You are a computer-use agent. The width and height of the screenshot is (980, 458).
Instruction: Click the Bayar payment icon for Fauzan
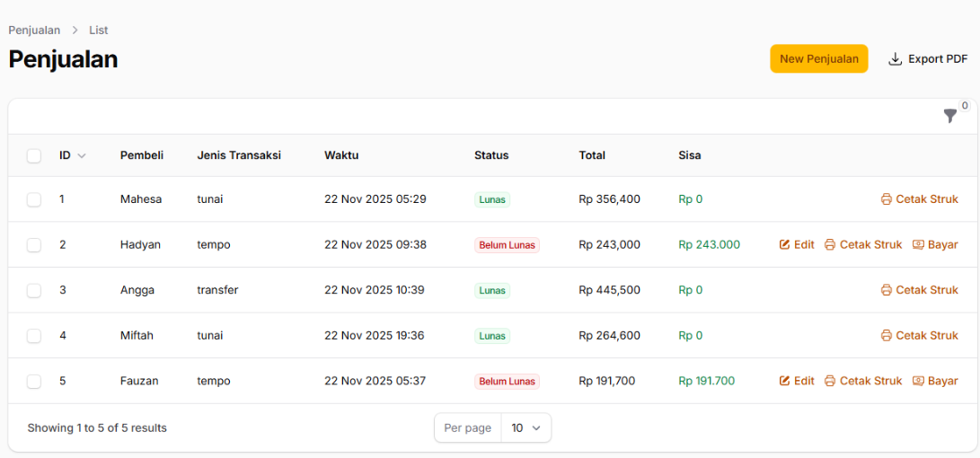click(918, 381)
